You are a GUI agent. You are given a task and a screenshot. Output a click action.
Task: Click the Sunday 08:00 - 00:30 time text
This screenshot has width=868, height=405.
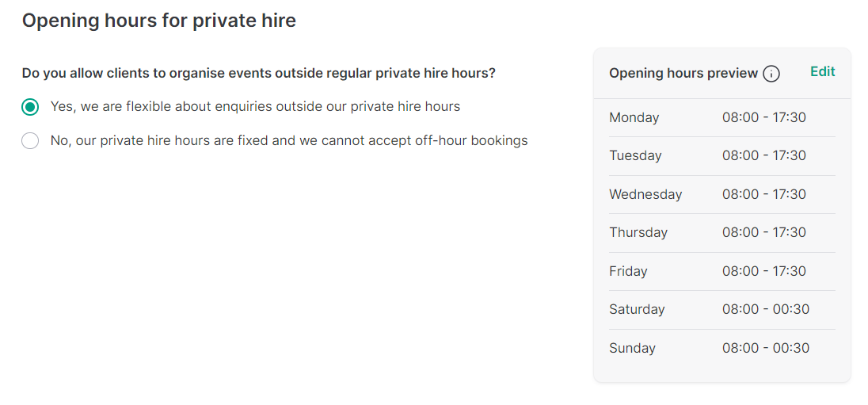[x=766, y=348]
